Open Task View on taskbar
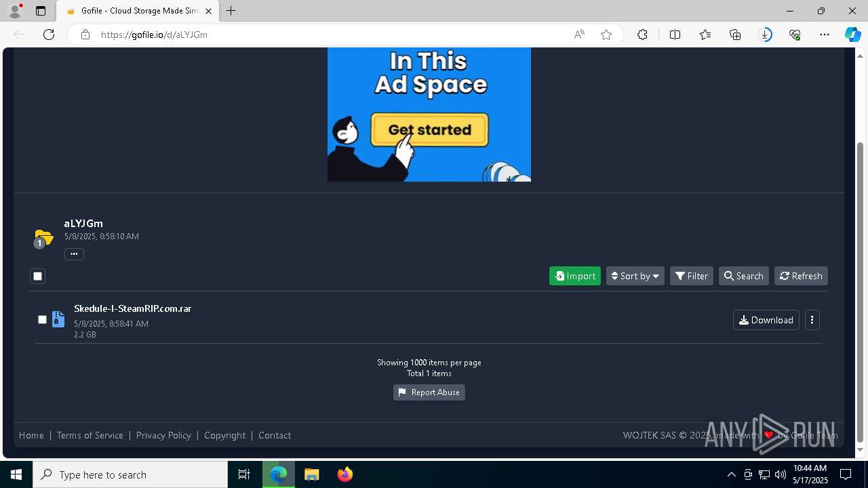 tap(244, 474)
